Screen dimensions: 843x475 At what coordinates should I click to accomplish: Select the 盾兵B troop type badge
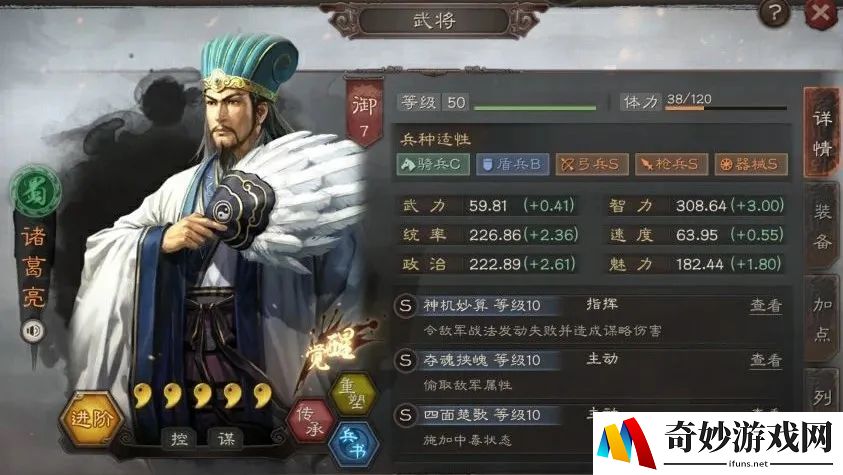[513, 164]
